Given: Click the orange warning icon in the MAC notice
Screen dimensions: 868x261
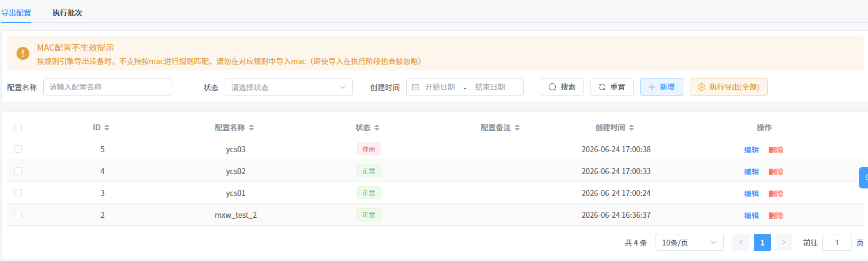Looking at the screenshot, I should 23,53.
